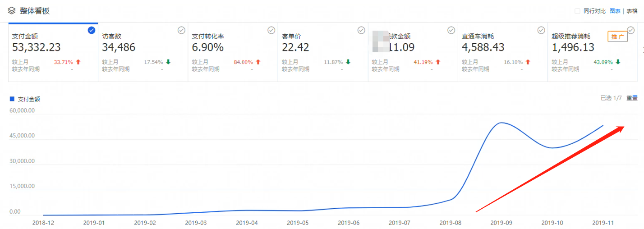
Task: Click green down arrow in 访客数 card
Action: (168, 62)
